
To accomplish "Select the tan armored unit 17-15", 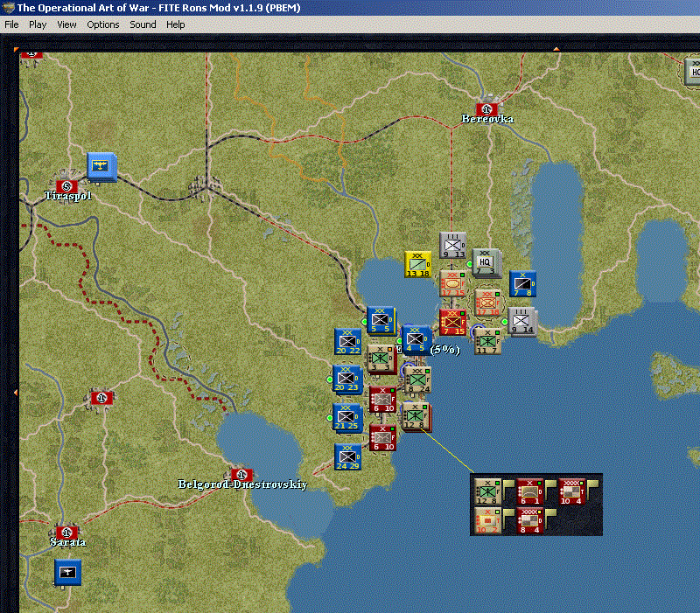I will click(452, 283).
